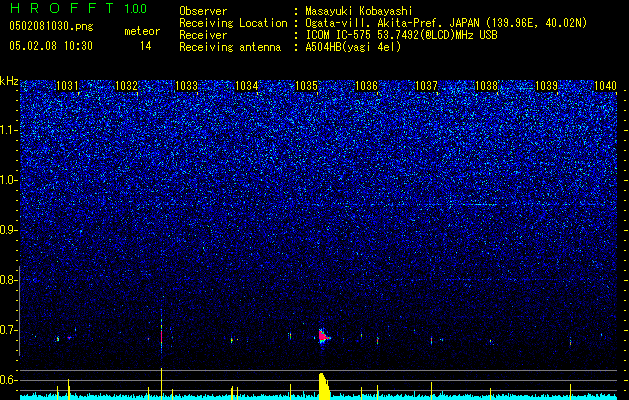Click time marker 1036
Image resolution: width=629 pixels, height=400 pixels.
tap(366, 86)
